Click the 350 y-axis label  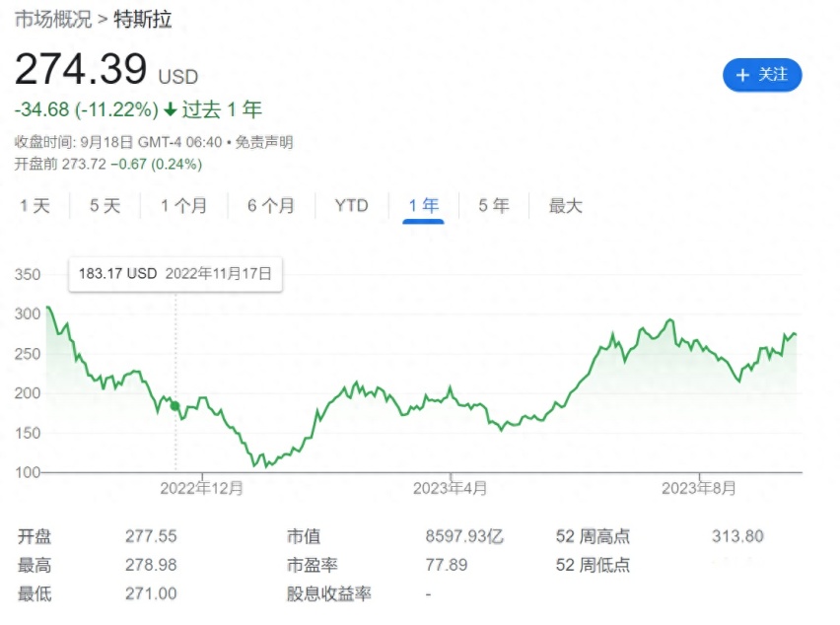(x=28, y=275)
